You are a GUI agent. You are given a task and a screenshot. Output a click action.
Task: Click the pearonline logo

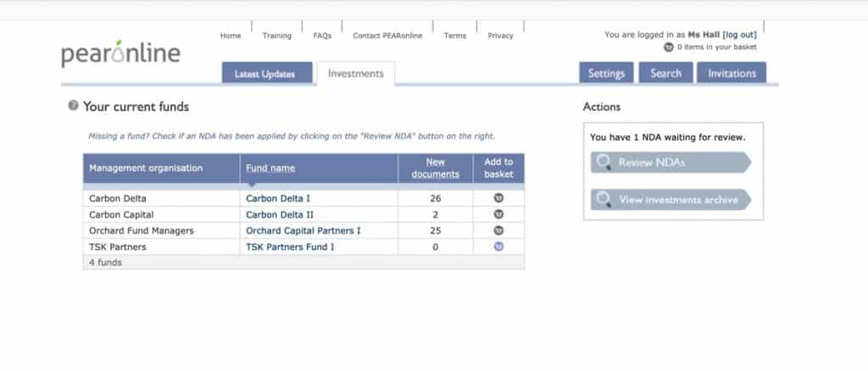(120, 53)
